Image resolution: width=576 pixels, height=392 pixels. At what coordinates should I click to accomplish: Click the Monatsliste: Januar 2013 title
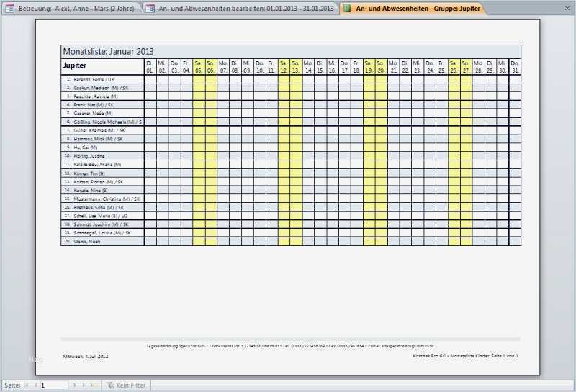click(x=109, y=51)
